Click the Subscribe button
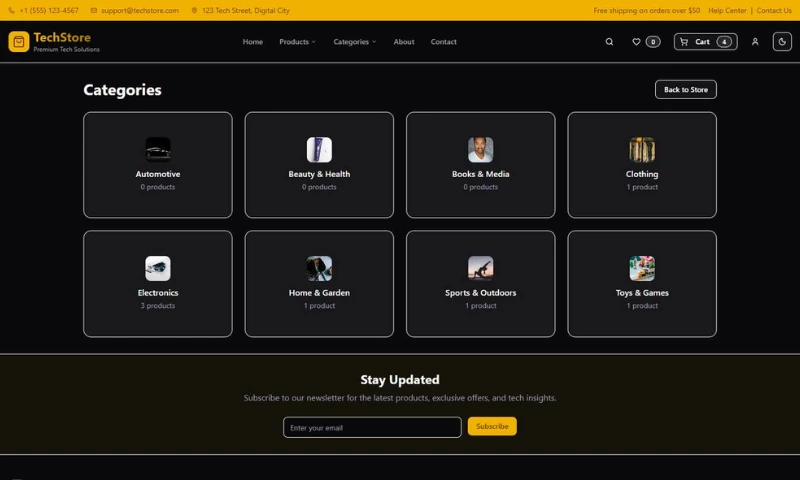The width and height of the screenshot is (800, 480). pos(492,426)
